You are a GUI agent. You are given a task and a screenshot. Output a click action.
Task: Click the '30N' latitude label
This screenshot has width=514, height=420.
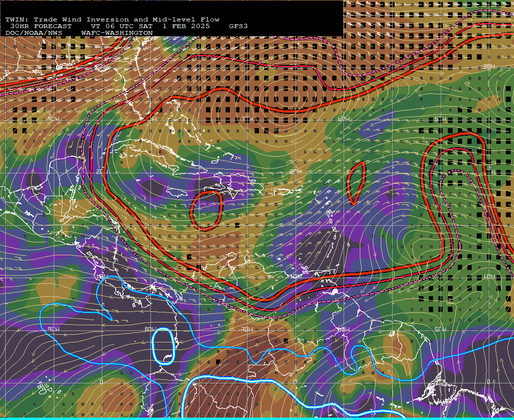click(x=489, y=67)
